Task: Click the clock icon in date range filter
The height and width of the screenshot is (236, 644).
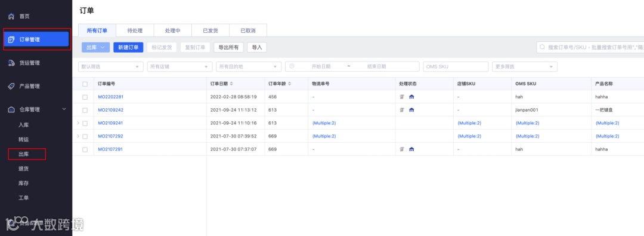Action: (292, 66)
